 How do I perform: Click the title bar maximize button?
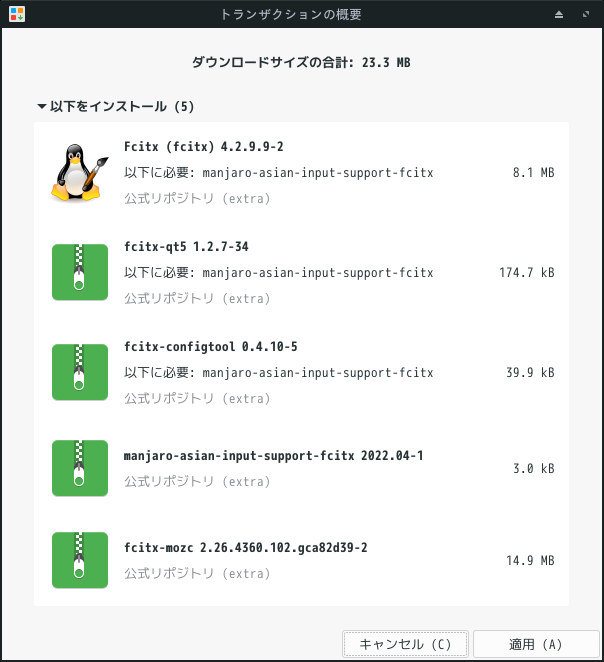point(586,14)
